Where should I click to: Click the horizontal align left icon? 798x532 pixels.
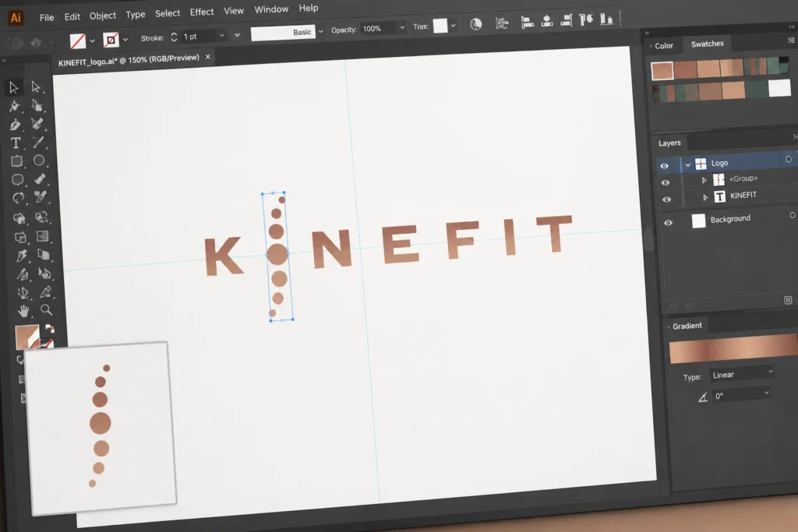(528, 22)
